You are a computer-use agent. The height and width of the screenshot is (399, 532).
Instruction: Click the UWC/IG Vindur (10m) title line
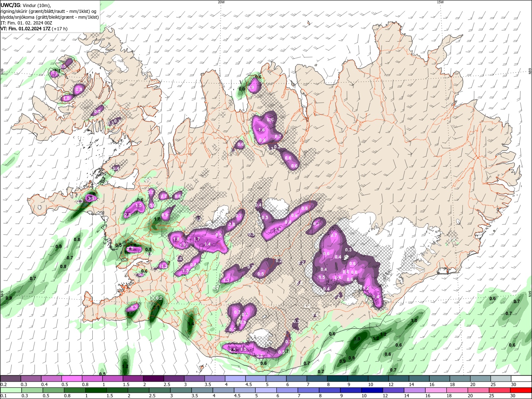click(25, 5)
